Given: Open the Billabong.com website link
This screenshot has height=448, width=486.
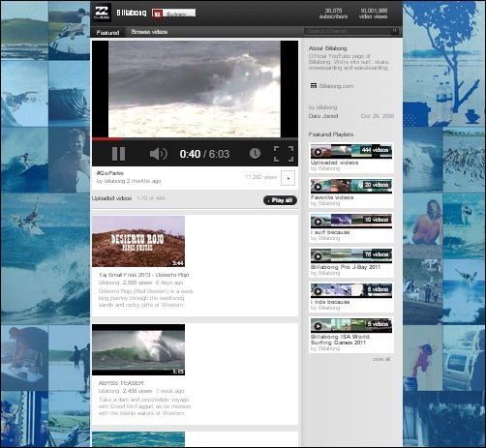Looking at the screenshot, I should point(336,86).
